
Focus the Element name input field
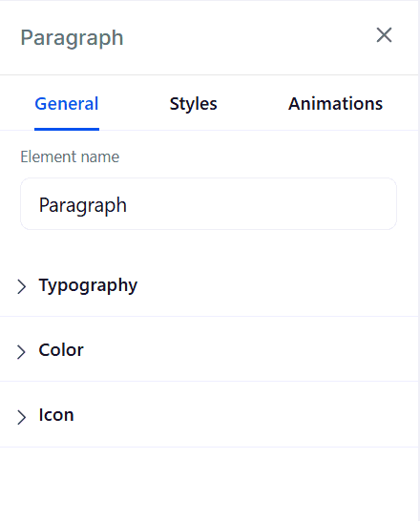[x=208, y=203]
